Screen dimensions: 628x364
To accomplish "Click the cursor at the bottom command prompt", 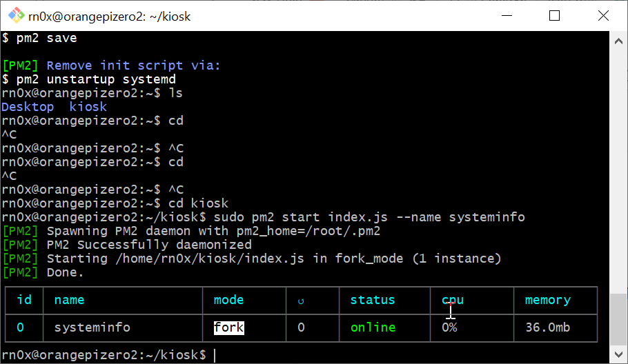I will pyautogui.click(x=215, y=355).
